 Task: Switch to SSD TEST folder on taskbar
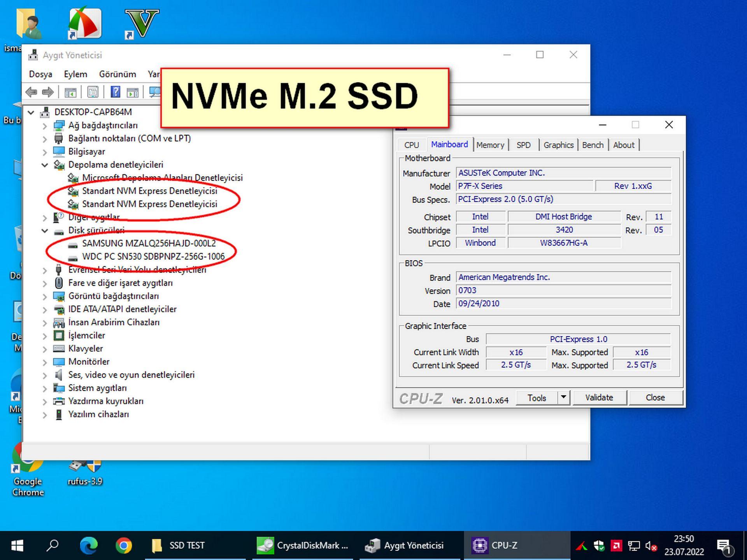(195, 546)
